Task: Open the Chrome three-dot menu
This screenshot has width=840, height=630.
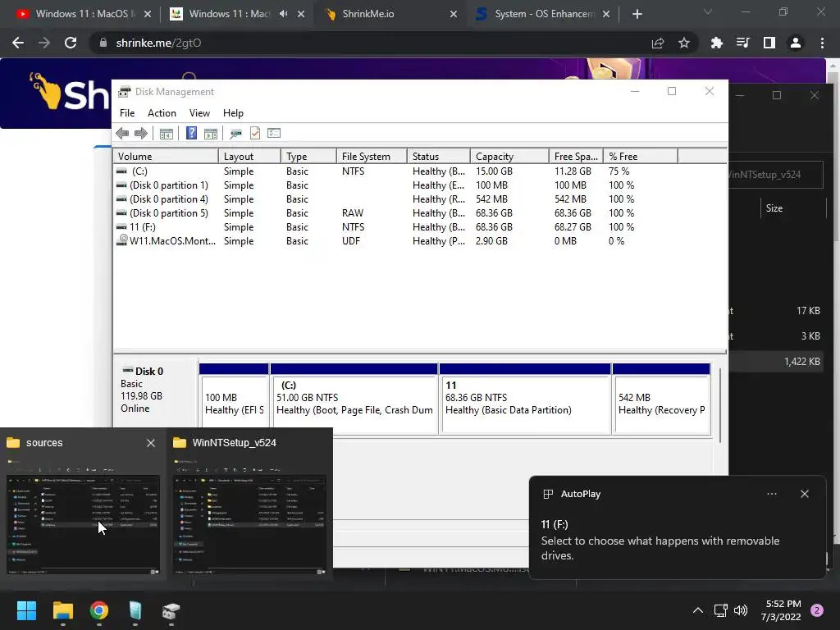Action: [822, 43]
